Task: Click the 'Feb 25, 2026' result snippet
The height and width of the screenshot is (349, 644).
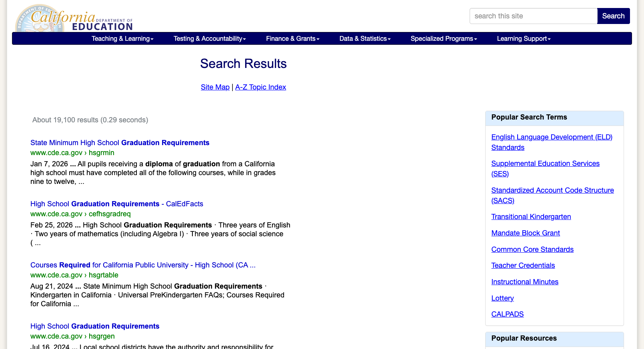Action: click(x=160, y=234)
